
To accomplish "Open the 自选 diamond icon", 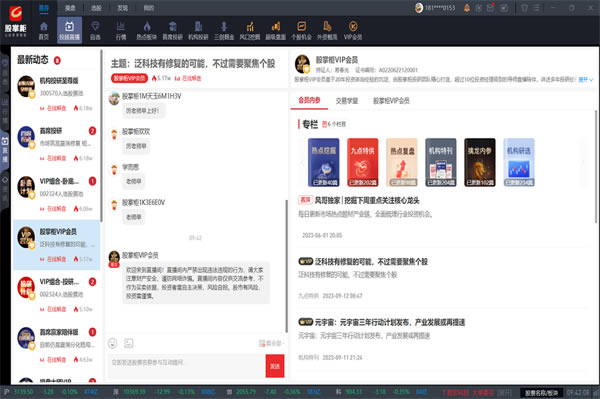I will coord(95,30).
